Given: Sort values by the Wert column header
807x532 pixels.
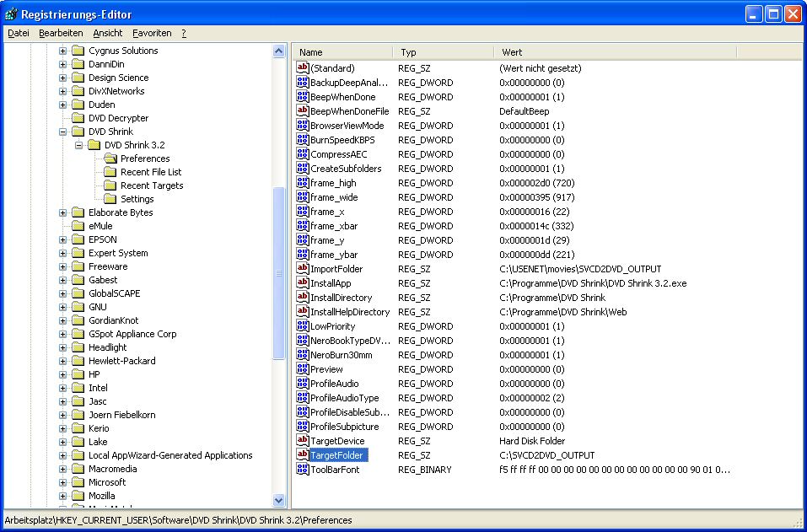Looking at the screenshot, I should 615,52.
